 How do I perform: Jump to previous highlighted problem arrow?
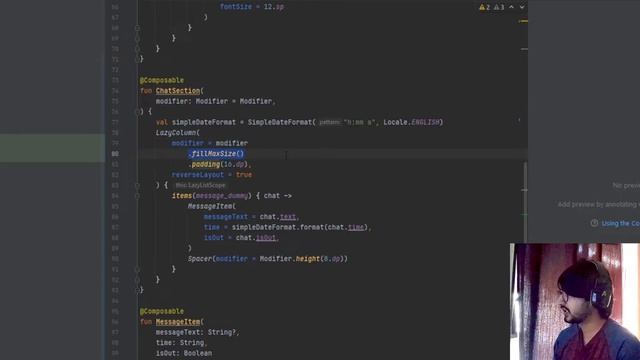click(x=511, y=7)
